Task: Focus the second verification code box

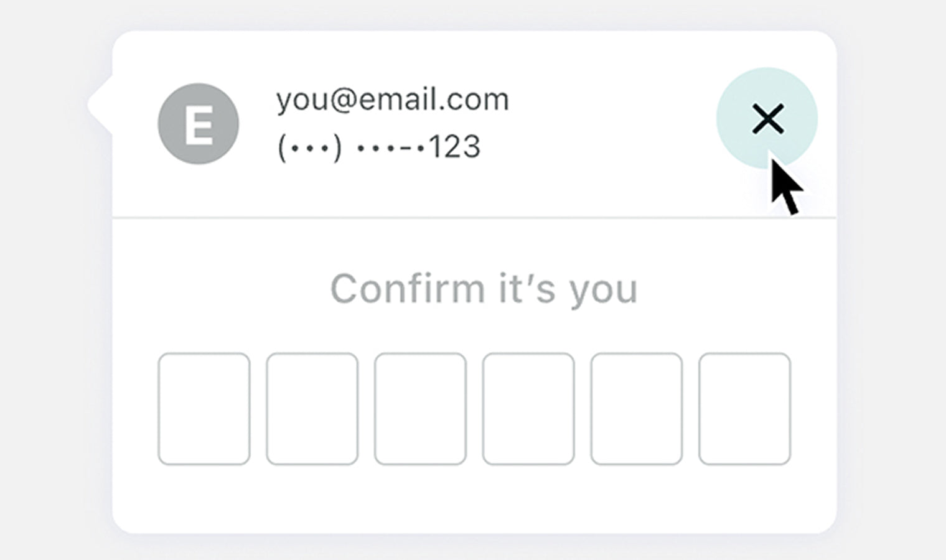Action: (312, 409)
